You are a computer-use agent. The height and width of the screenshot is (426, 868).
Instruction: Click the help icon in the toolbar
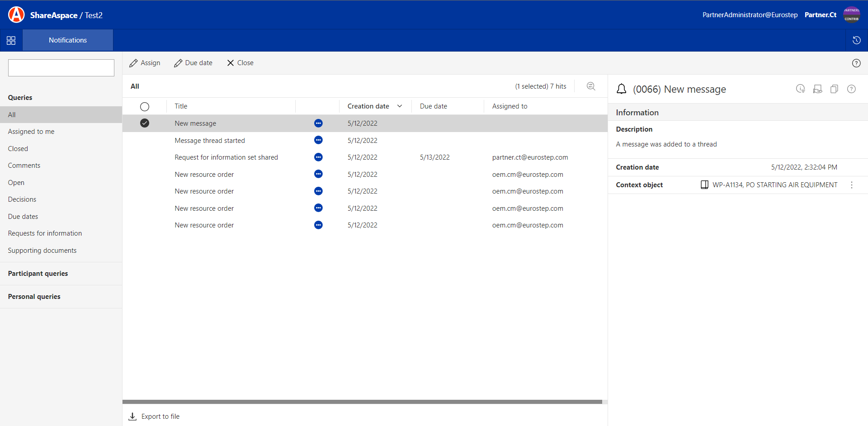(x=856, y=63)
